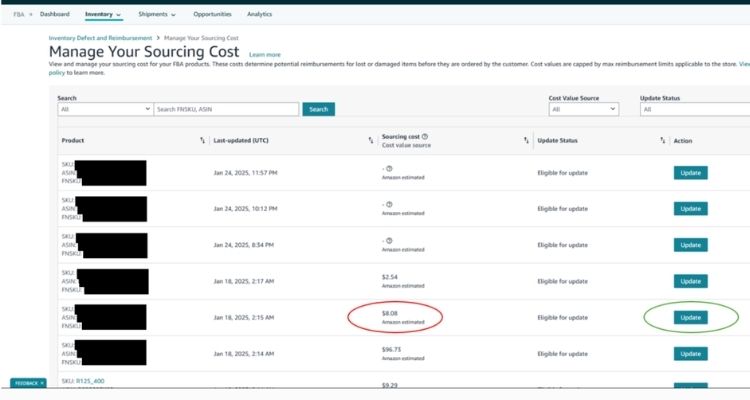Image resolution: width=750 pixels, height=400 pixels.
Task: Sort by Update Status column arrows
Action: coord(663,141)
